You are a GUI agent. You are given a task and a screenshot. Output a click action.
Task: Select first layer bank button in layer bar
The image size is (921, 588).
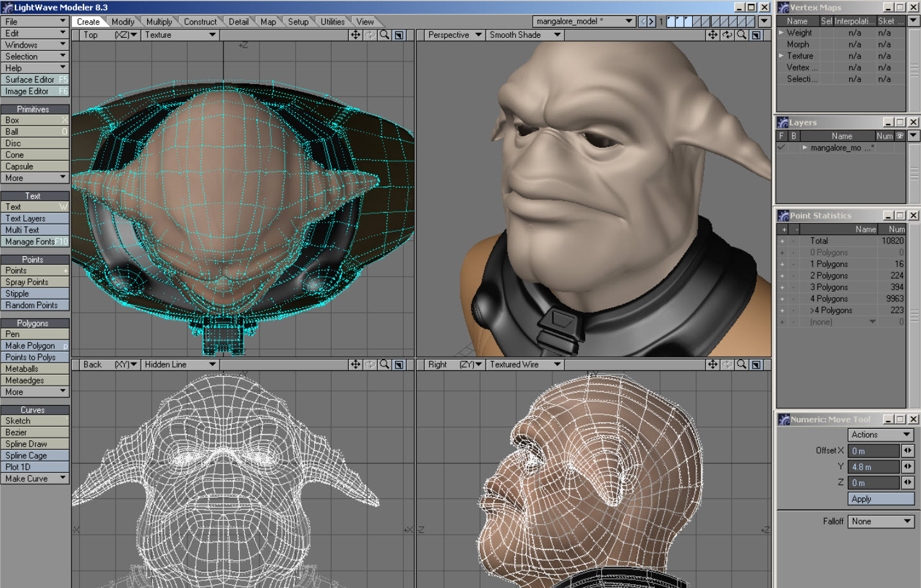coord(671,21)
